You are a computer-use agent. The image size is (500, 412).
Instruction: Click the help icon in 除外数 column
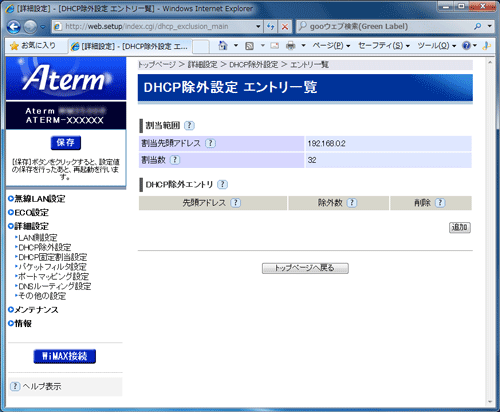pyautogui.click(x=352, y=203)
